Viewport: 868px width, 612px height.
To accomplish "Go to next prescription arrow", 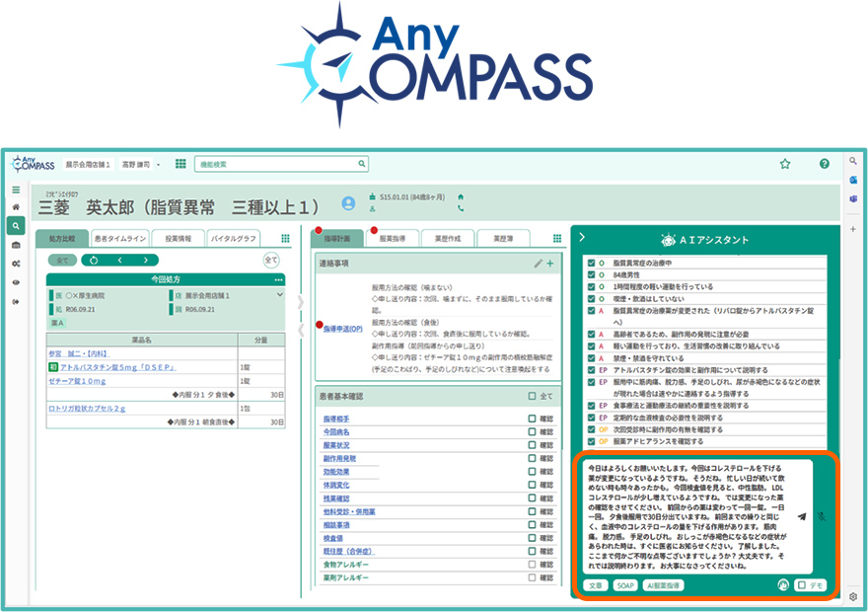I will tap(146, 261).
